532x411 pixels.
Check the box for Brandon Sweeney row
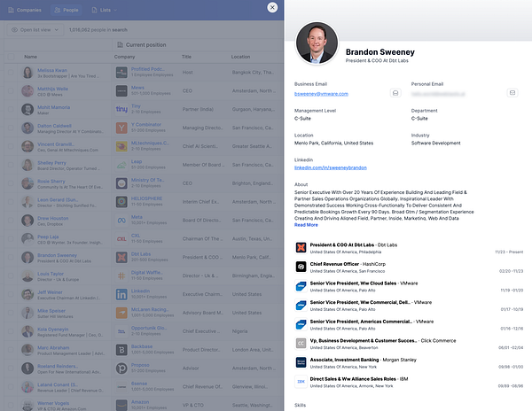11,257
